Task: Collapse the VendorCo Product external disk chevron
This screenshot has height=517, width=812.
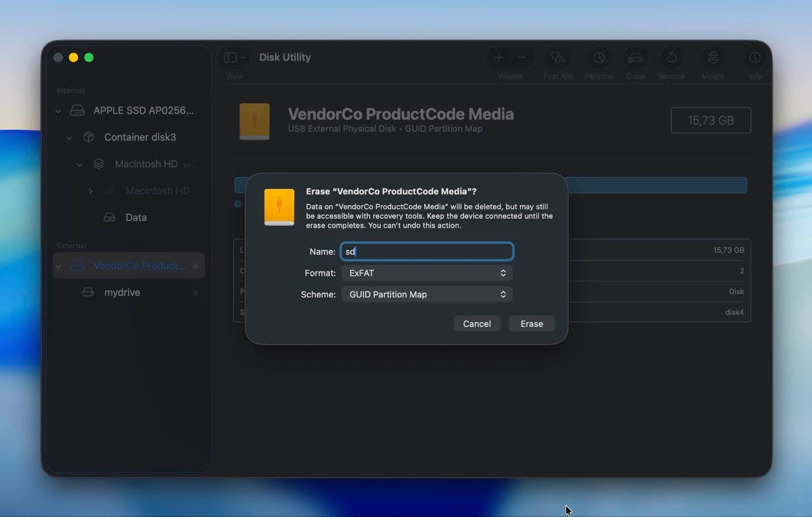Action: [58, 266]
